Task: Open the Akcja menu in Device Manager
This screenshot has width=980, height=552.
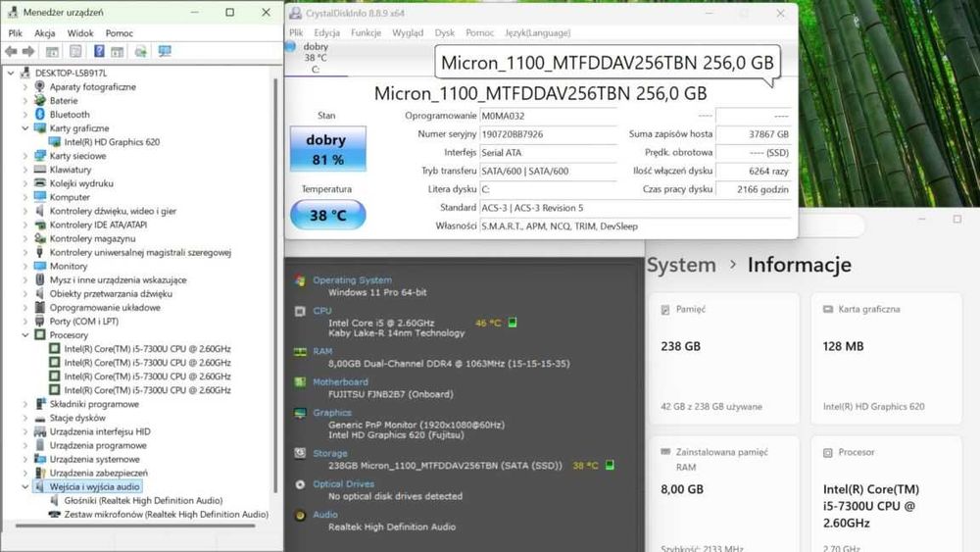Action: (x=44, y=33)
